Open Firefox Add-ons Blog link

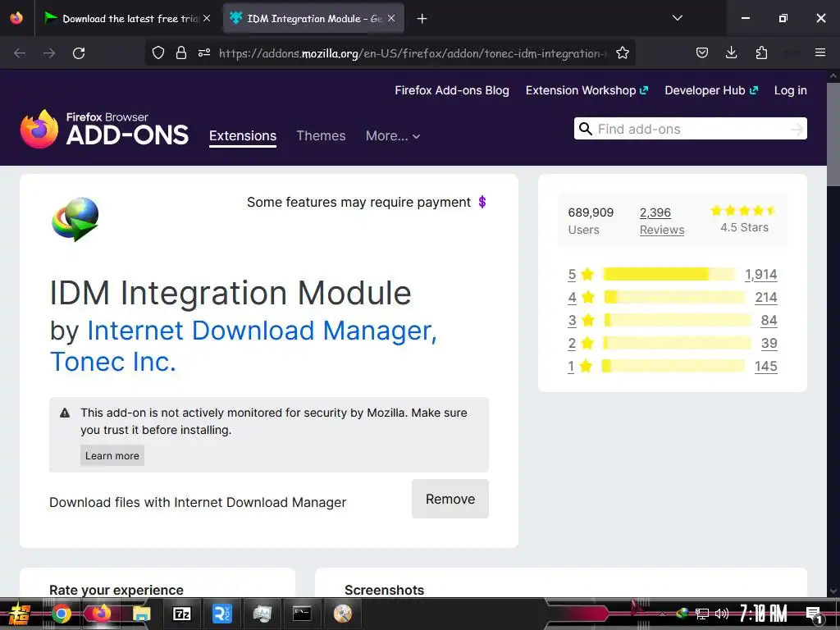pyautogui.click(x=452, y=90)
